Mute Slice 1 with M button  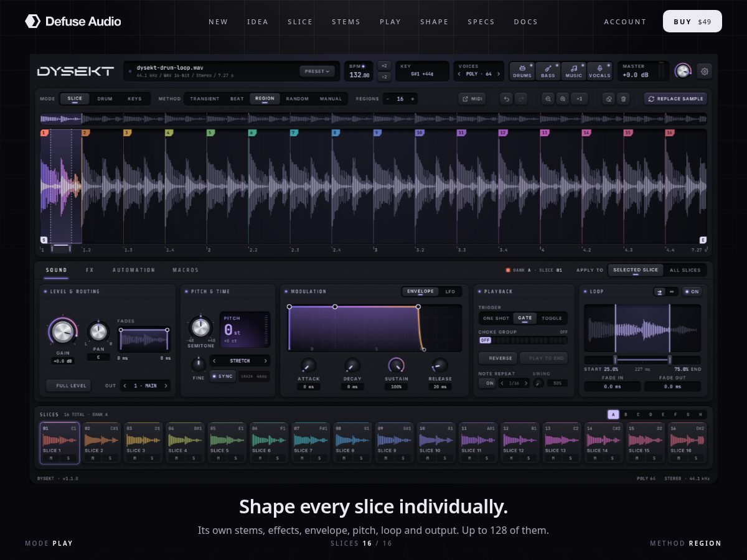tap(51, 458)
